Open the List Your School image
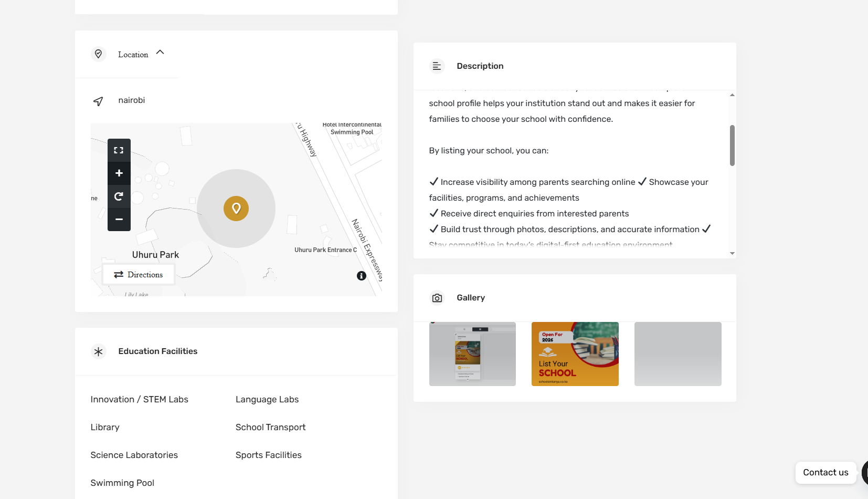 point(575,354)
